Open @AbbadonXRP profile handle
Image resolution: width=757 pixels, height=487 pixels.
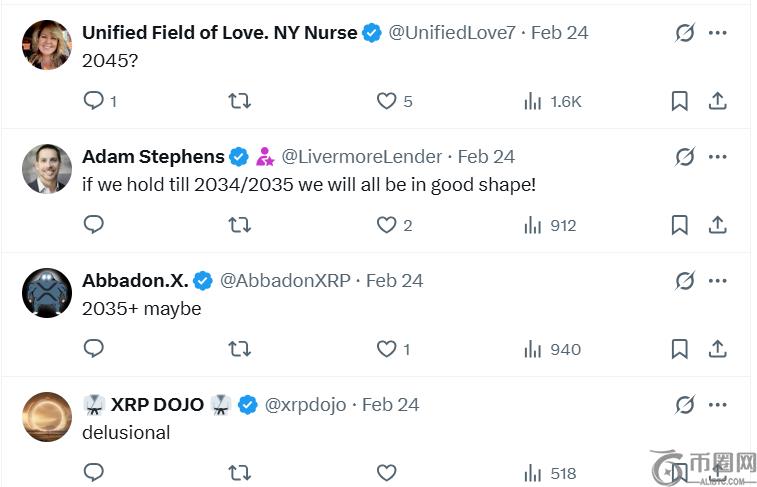coord(285,281)
